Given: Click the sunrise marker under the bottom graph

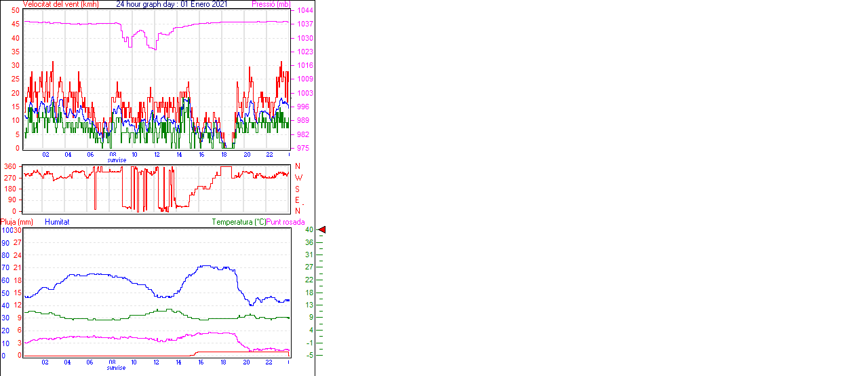Looking at the screenshot, I should pyautogui.click(x=116, y=368).
